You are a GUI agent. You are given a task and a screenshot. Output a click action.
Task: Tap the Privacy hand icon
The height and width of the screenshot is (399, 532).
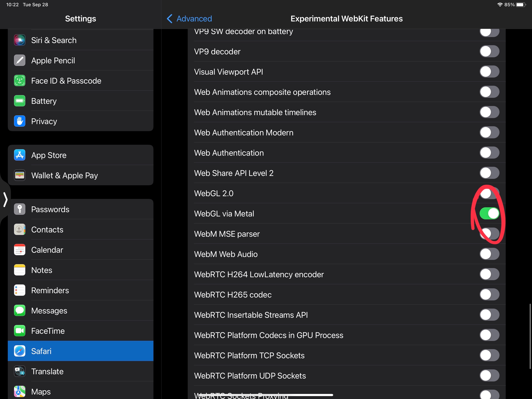point(19,121)
